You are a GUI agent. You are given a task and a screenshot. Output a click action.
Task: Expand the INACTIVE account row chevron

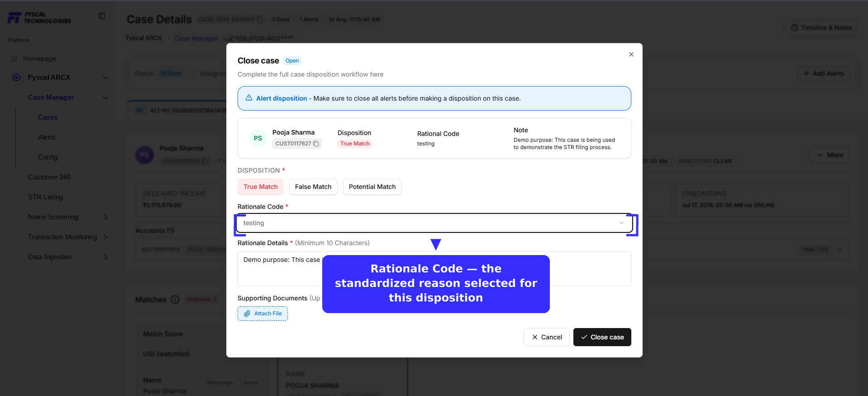[840, 250]
